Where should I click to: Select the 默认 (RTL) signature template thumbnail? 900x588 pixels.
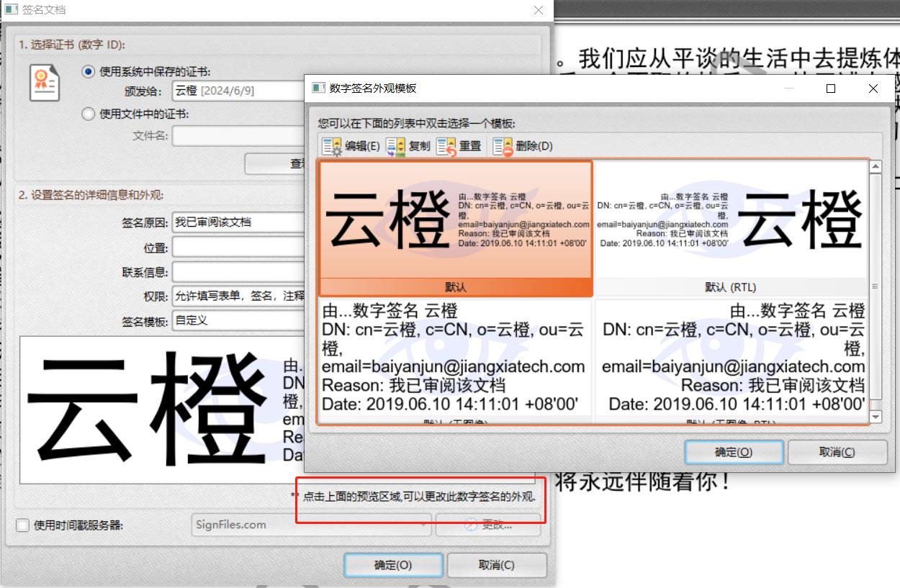point(730,228)
